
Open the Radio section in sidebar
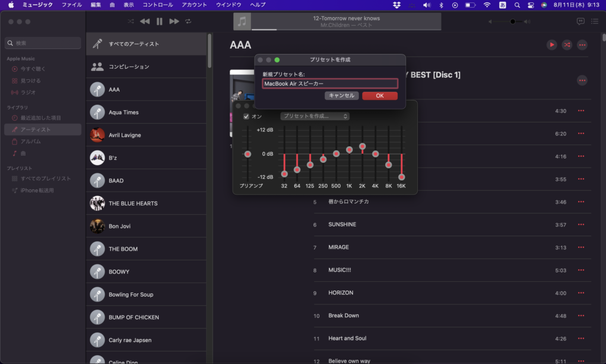43,92
